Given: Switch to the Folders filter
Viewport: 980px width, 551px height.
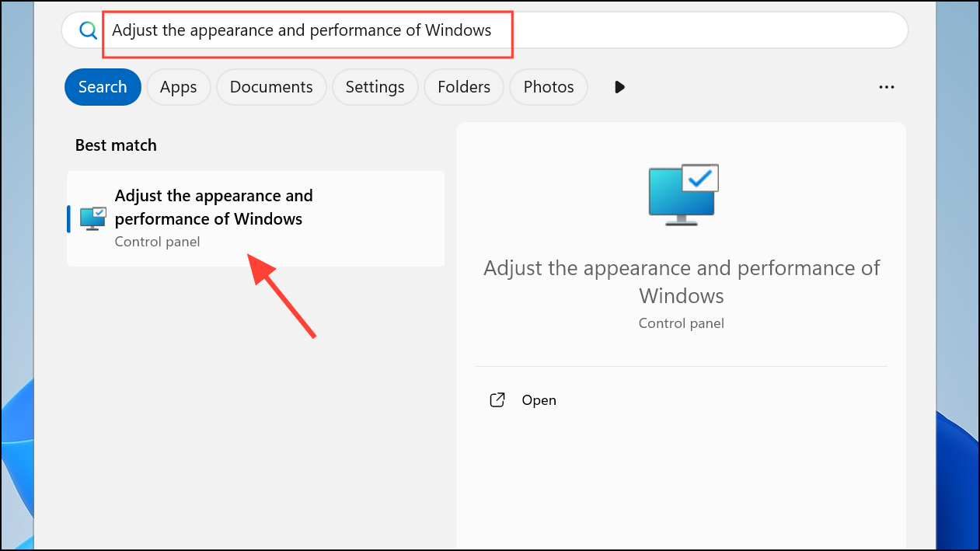Looking at the screenshot, I should click(x=463, y=87).
